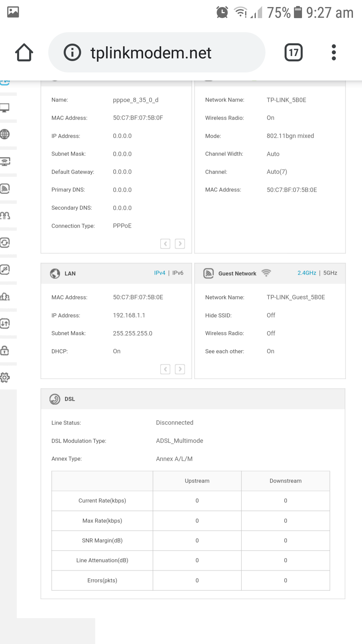Tap the cellular signal bars in status bar

256,13
